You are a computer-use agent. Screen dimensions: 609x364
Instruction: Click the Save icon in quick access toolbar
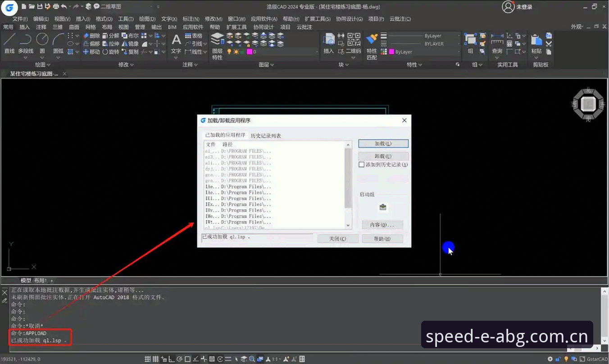point(40,7)
